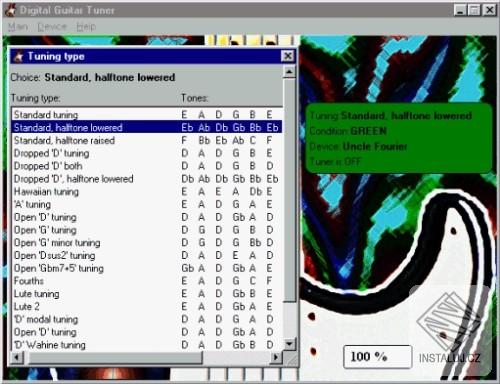The height and width of the screenshot is (385, 500).
Task: Select "Open 'Gbm7+5' tuning" row
Action: point(147,268)
